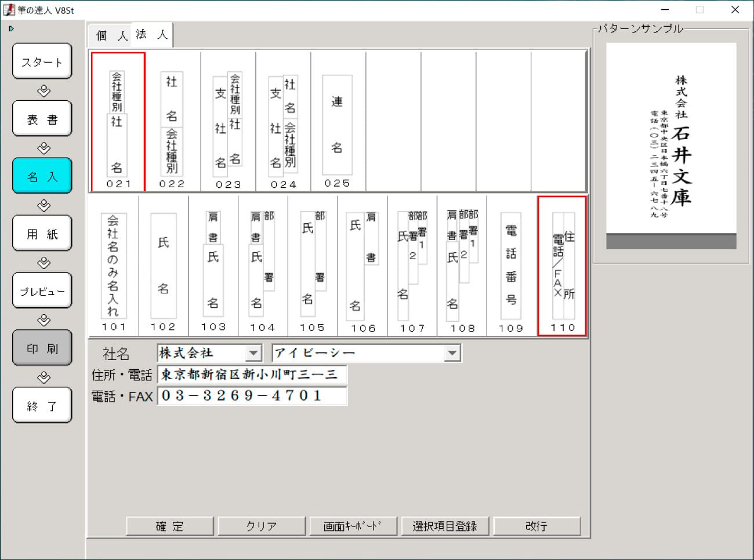Click the small arrow above スタート
The height and width of the screenshot is (560, 754).
[x=11, y=28]
